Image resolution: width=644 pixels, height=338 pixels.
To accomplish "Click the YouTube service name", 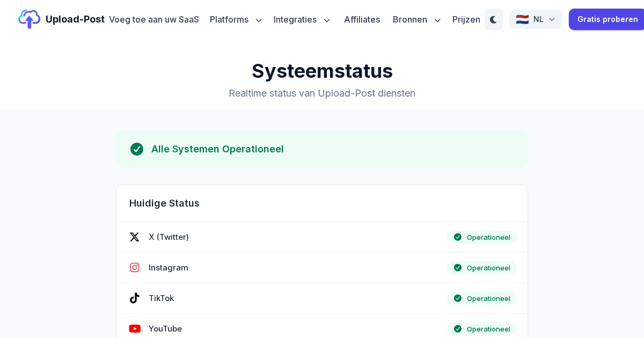I will point(165,329).
